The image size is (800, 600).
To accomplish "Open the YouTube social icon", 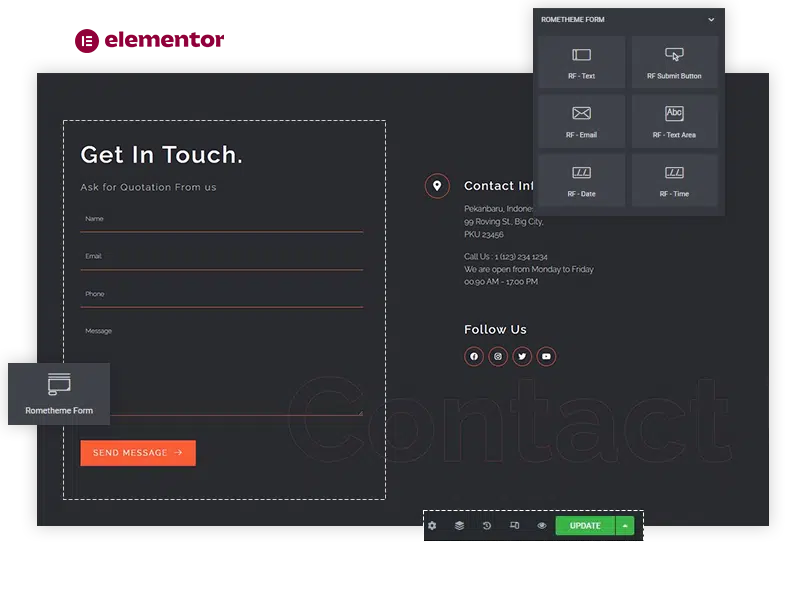I will coord(546,356).
